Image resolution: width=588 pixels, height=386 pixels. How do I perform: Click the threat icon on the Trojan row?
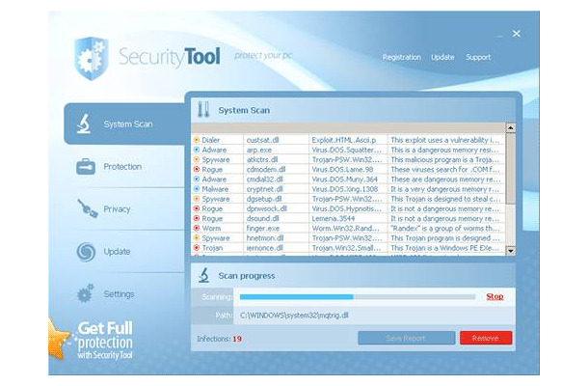(x=196, y=248)
